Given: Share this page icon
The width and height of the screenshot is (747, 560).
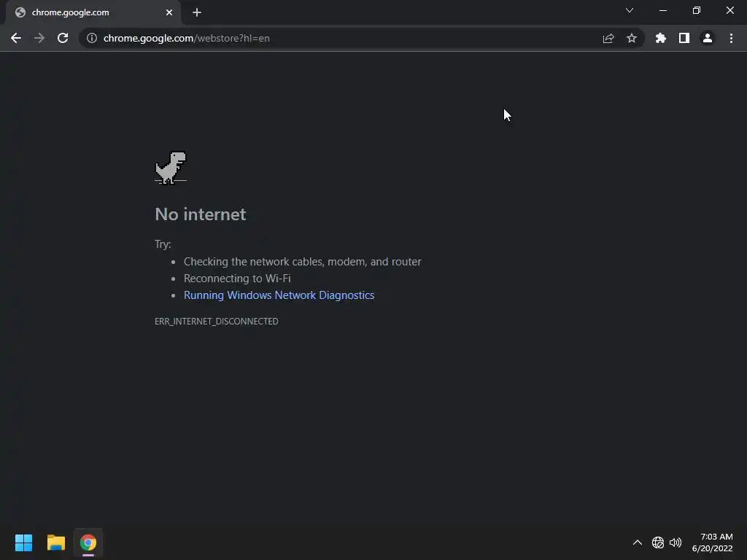Looking at the screenshot, I should 608,38.
